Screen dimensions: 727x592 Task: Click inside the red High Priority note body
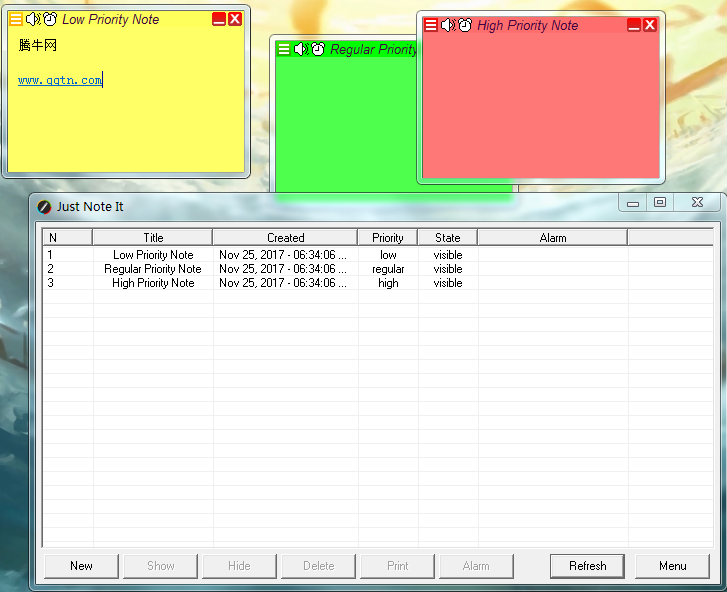tap(541, 105)
